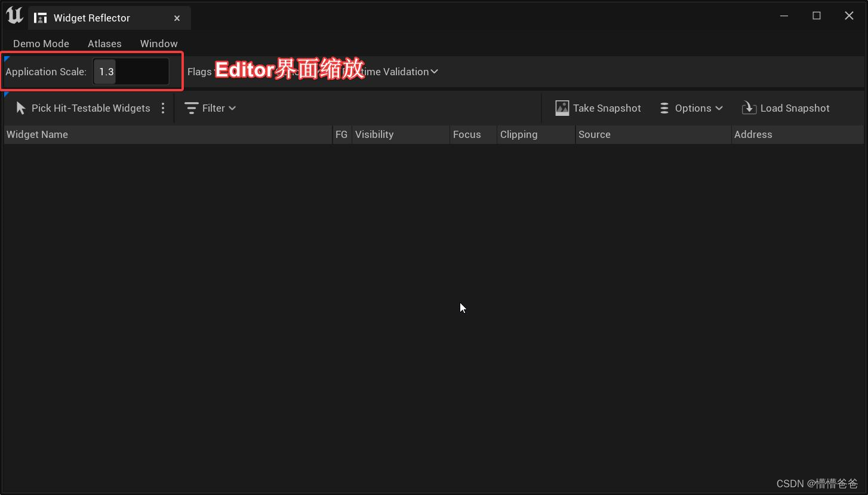Click the Filter funnel icon
868x495 pixels.
click(x=191, y=108)
